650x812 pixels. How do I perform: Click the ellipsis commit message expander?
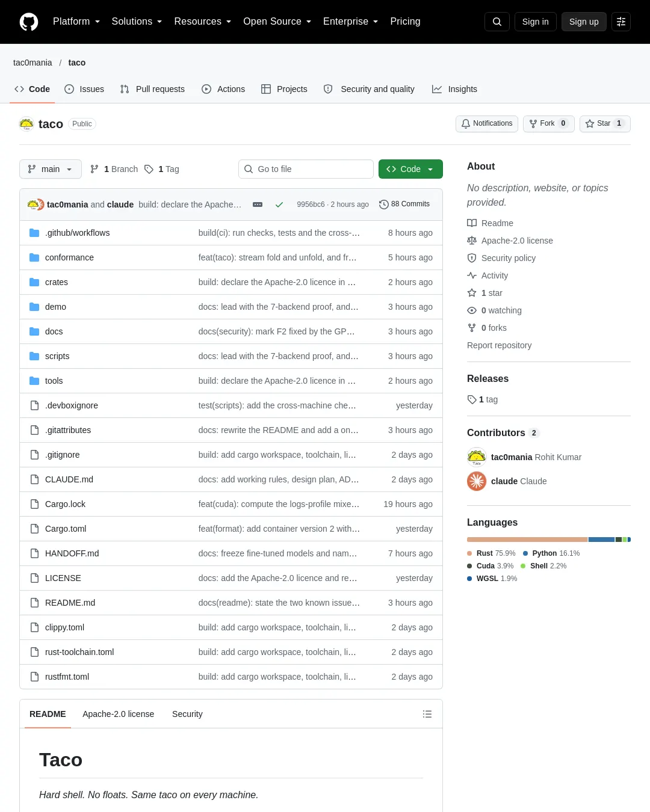(x=258, y=205)
